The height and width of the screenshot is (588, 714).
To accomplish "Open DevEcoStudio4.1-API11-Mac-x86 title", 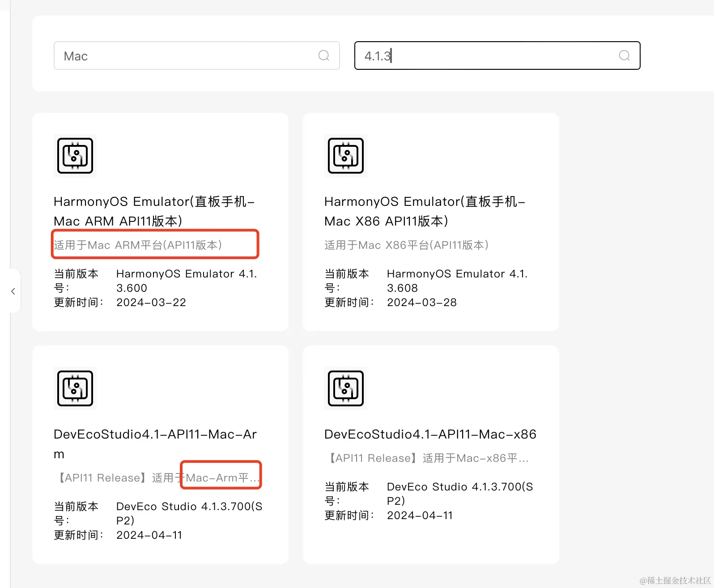I will pos(430,434).
